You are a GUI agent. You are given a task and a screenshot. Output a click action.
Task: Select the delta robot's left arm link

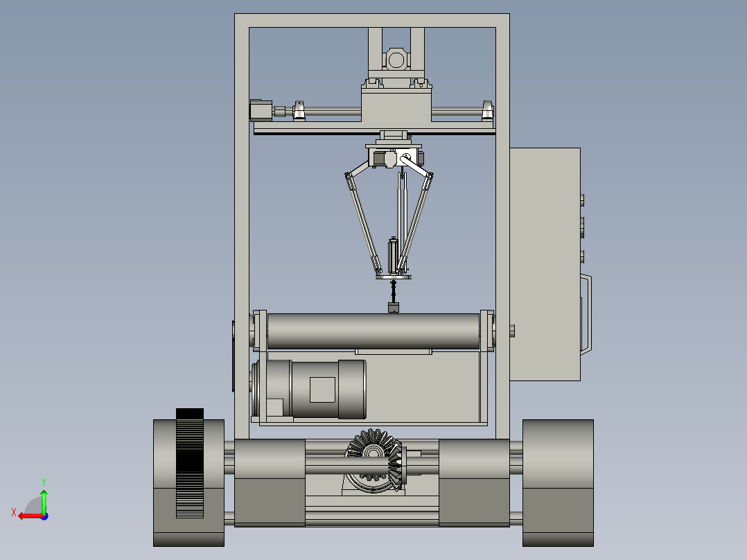[363, 223]
